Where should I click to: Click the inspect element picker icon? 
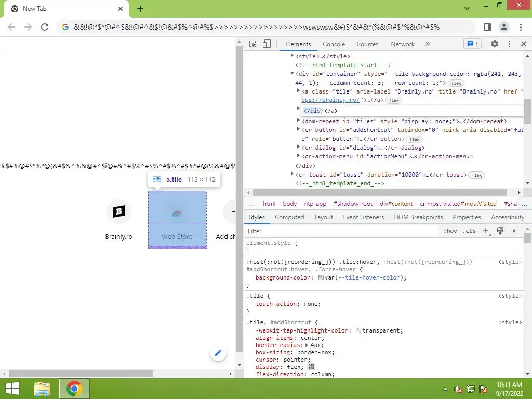(x=252, y=44)
